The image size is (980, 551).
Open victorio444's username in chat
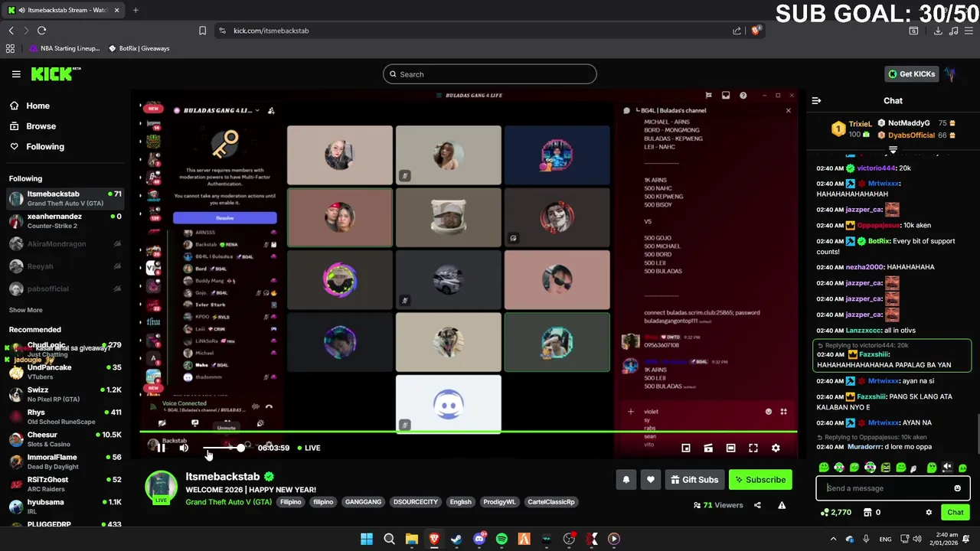click(x=875, y=168)
